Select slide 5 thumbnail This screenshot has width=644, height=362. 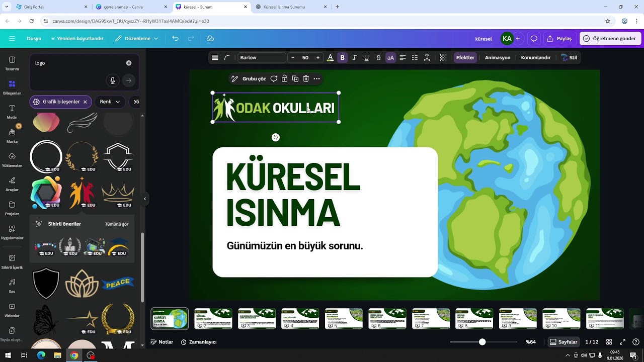344,319
